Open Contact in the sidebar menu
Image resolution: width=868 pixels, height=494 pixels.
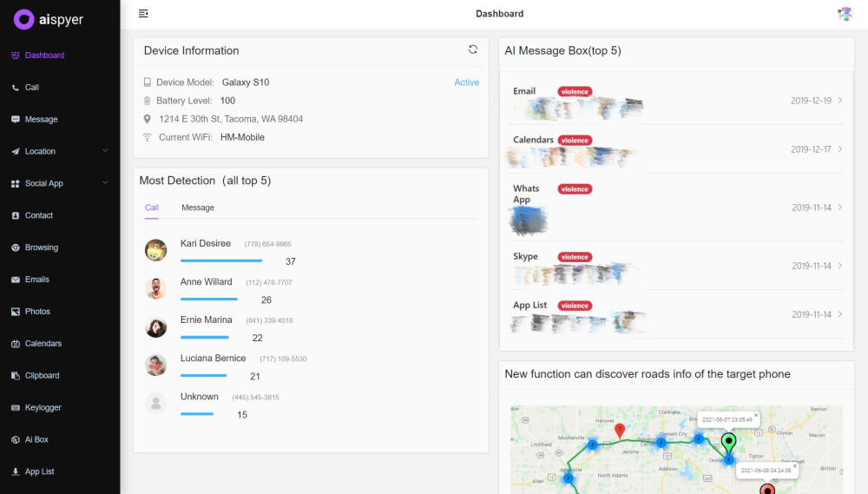(x=39, y=215)
